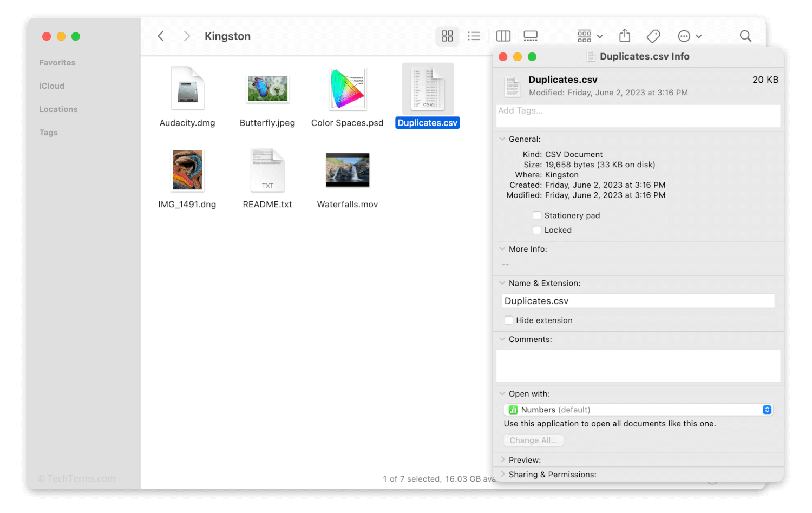Click Tags in the Finder sidebar

[x=49, y=133]
